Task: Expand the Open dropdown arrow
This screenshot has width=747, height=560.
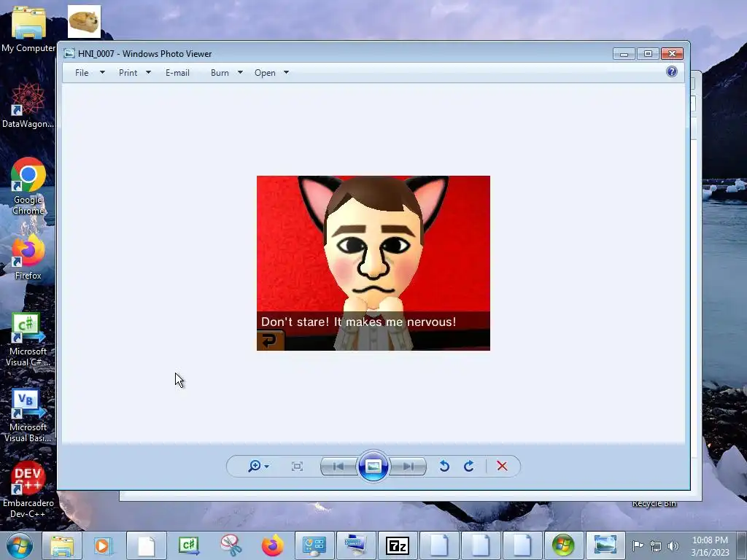Action: click(286, 72)
